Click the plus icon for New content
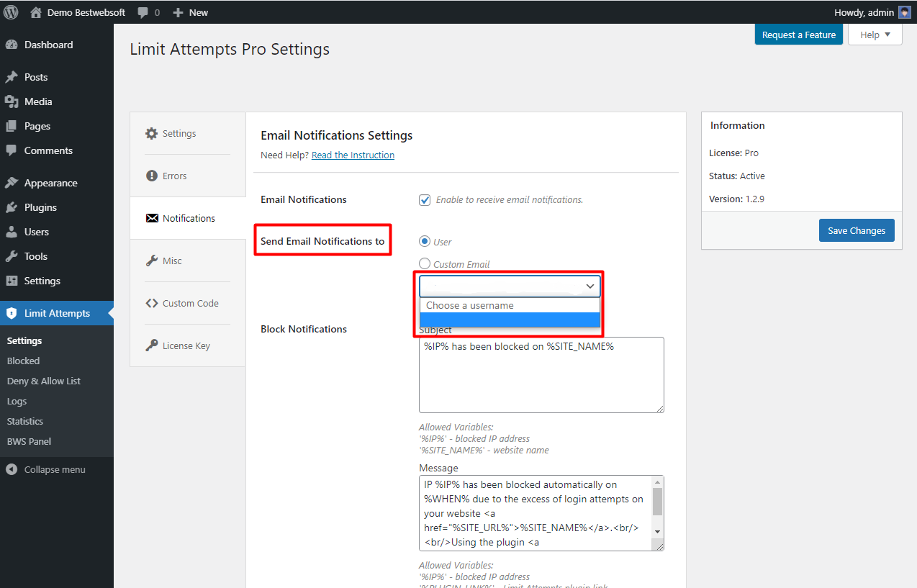 pyautogui.click(x=179, y=12)
